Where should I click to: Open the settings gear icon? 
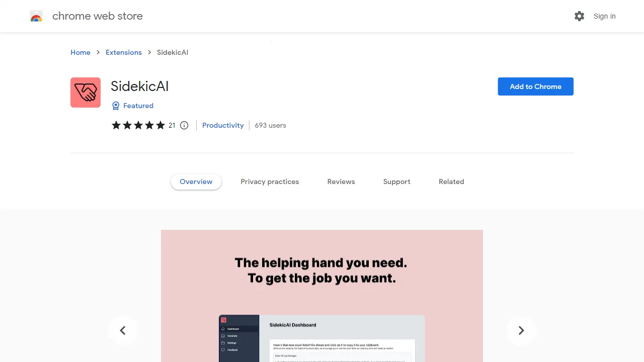tap(579, 16)
